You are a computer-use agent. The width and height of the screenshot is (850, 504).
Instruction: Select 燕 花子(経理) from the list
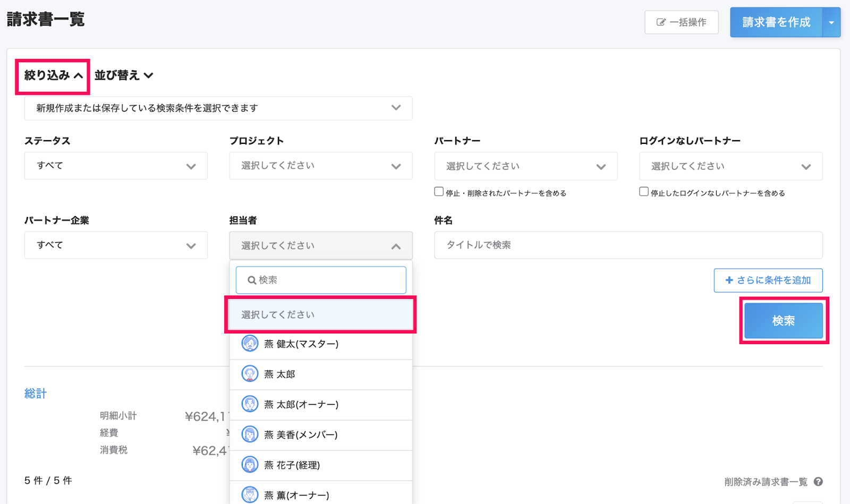coord(321,465)
